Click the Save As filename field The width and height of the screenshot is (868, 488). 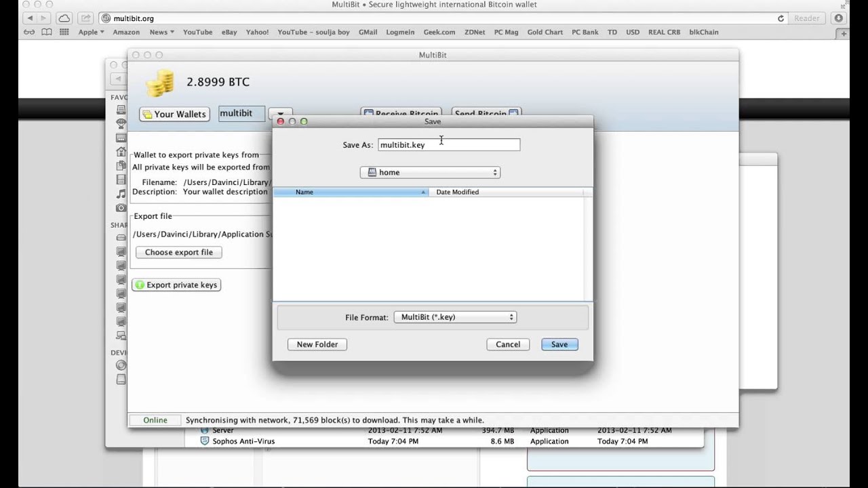[449, 144]
